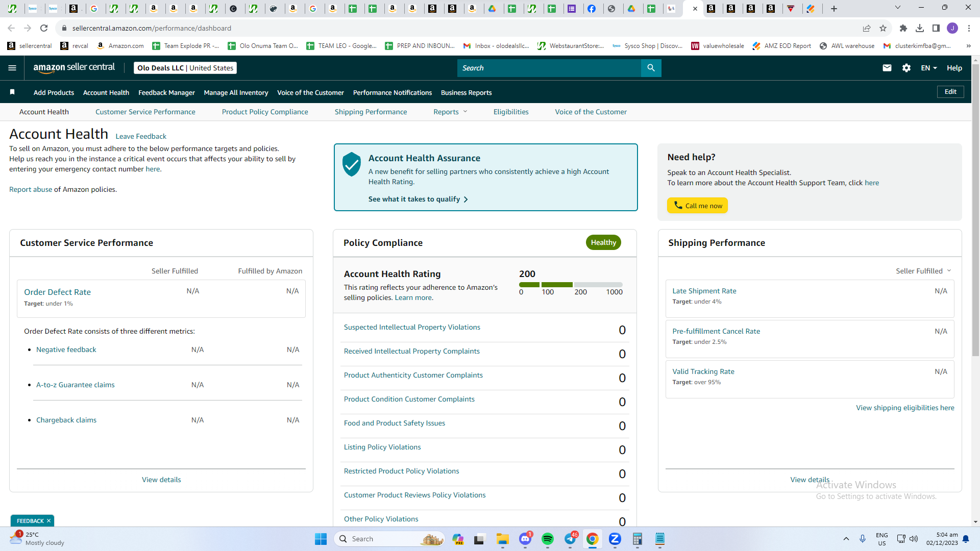This screenshot has height=551, width=980.
Task: Expand the Reports dropdown menu
Action: coord(450,112)
